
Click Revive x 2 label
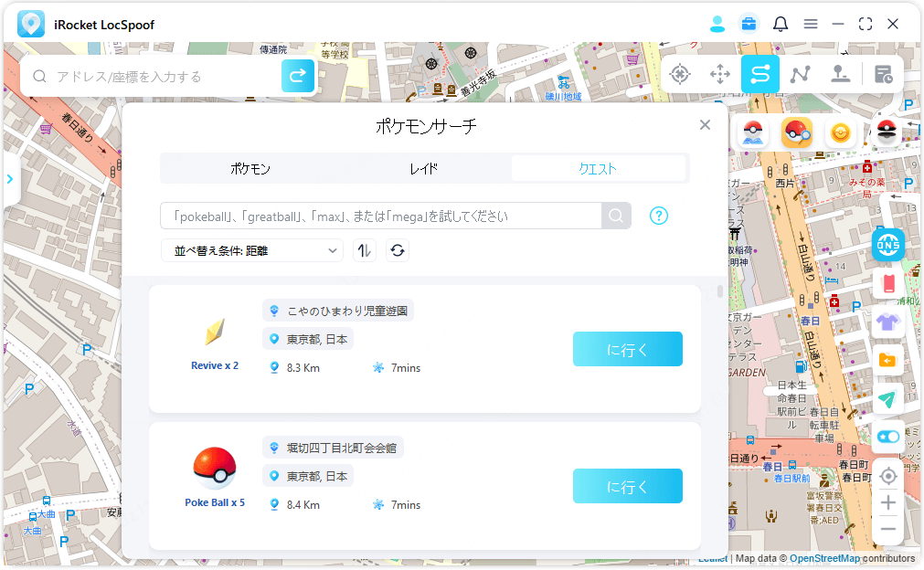pyautogui.click(x=215, y=365)
